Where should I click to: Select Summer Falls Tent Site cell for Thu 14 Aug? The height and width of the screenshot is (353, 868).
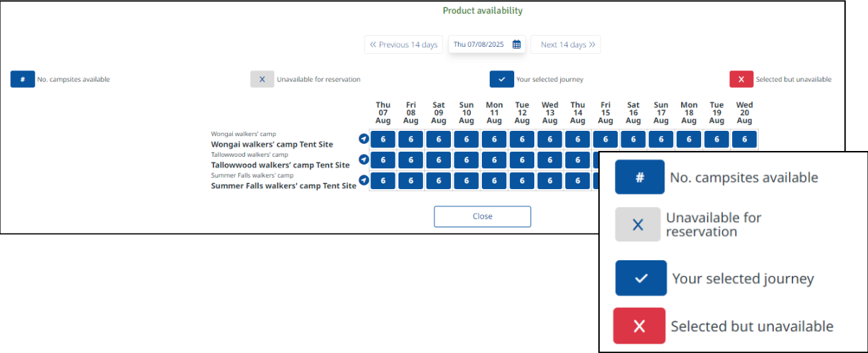click(577, 180)
